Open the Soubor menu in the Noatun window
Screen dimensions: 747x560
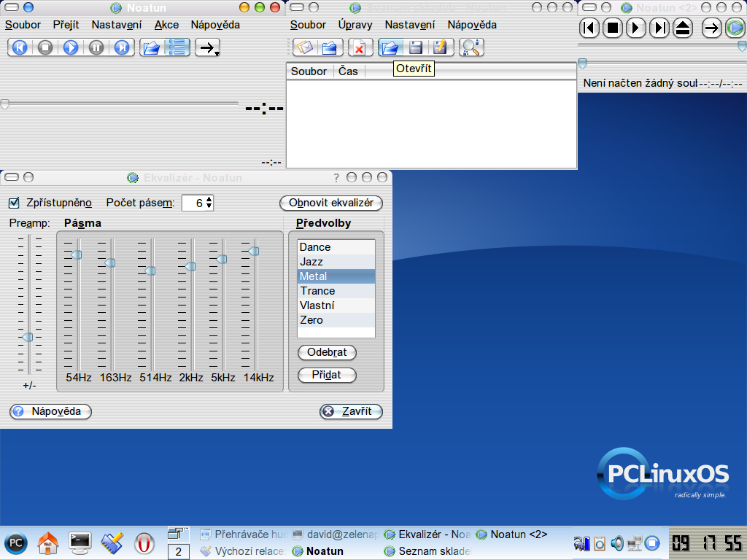[x=23, y=25]
